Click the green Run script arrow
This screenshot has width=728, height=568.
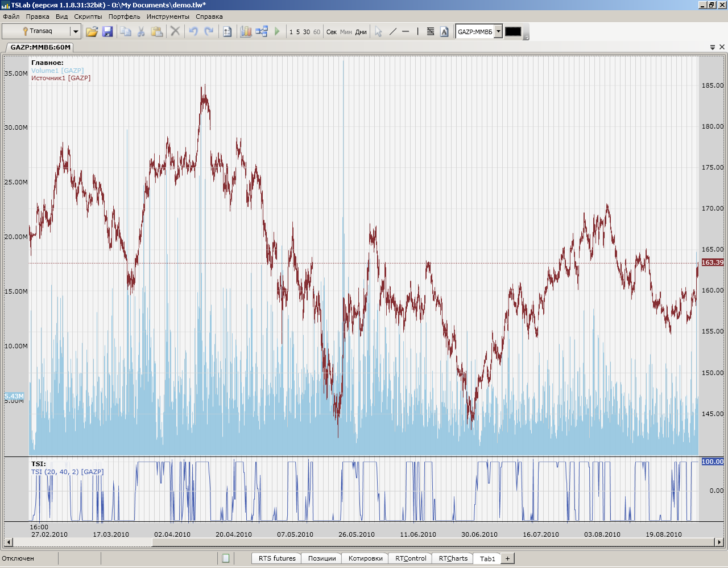point(277,32)
